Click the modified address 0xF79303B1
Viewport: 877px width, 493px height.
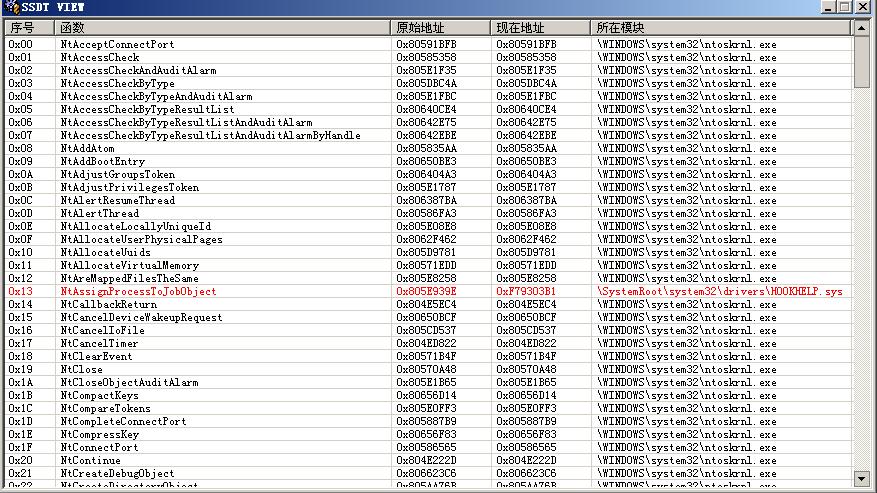point(526,292)
